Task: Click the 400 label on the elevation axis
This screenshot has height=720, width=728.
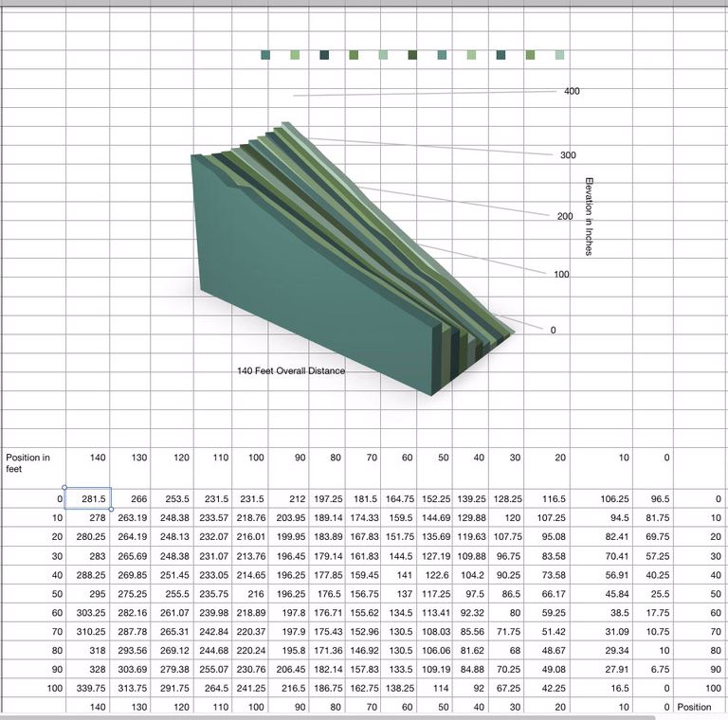Action: 572,92
